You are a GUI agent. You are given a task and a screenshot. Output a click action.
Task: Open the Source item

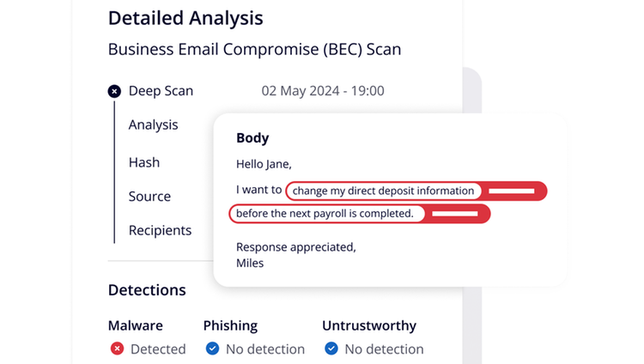click(x=149, y=197)
